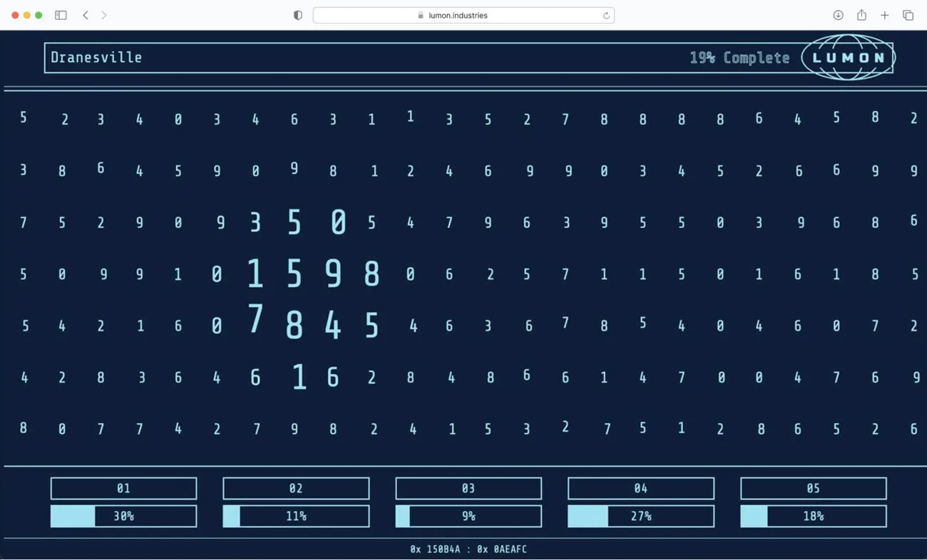Select the enlarged 0 in 350
Image resolution: width=927 pixels, height=560 pixels.
coord(339,222)
